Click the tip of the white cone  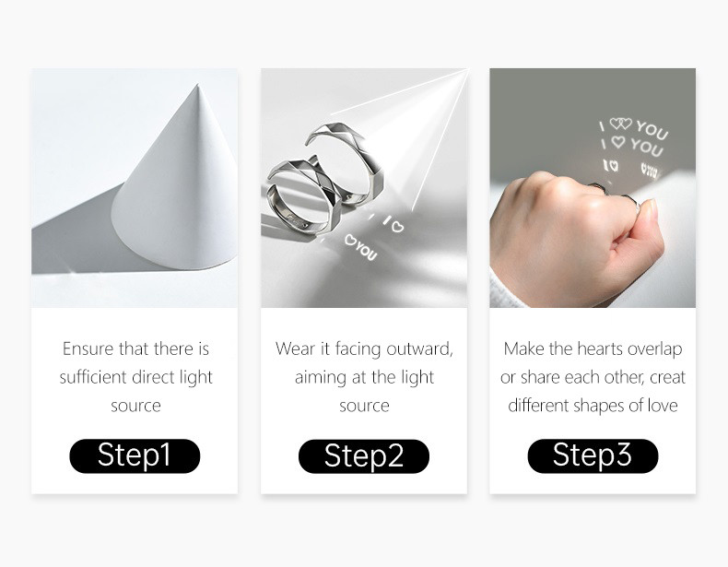tap(197, 87)
